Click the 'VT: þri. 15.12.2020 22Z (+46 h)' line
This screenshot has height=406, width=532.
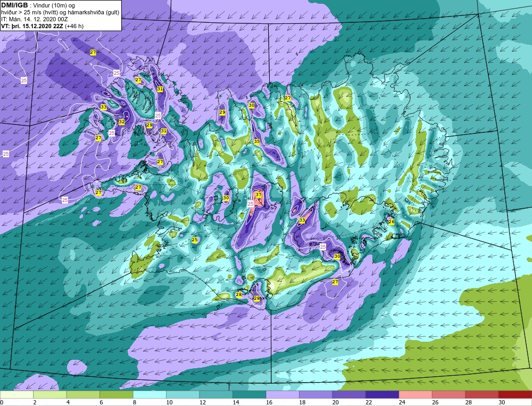point(42,26)
